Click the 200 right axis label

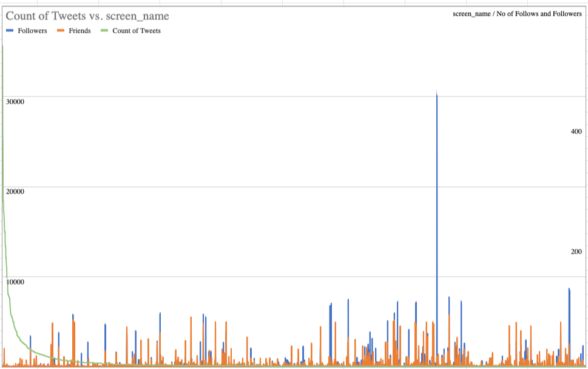click(576, 252)
